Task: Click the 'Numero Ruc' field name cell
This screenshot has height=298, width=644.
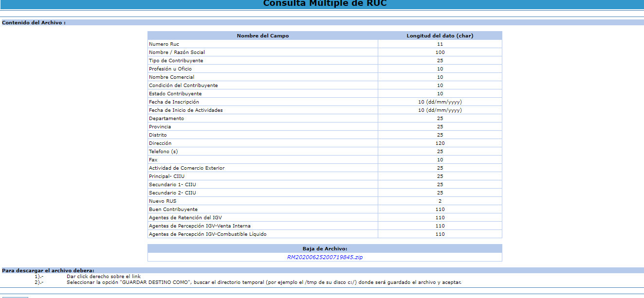Action: (x=263, y=44)
